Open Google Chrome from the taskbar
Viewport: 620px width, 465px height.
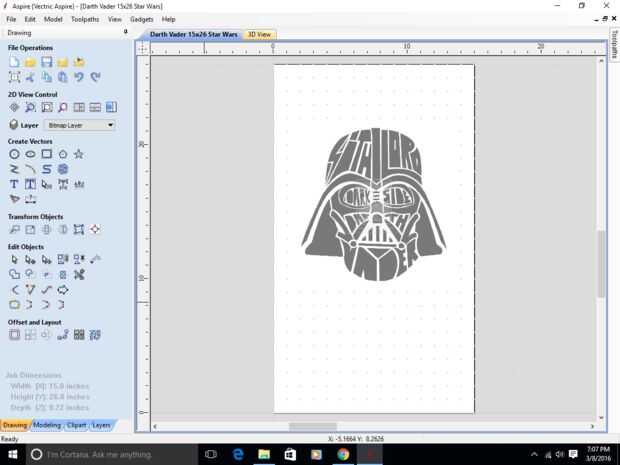pos(343,455)
